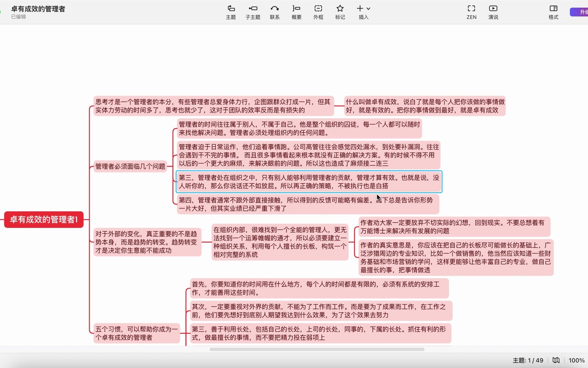Open the 标记 marker star icon
Viewport: 588px width, 368px height.
tap(340, 12)
